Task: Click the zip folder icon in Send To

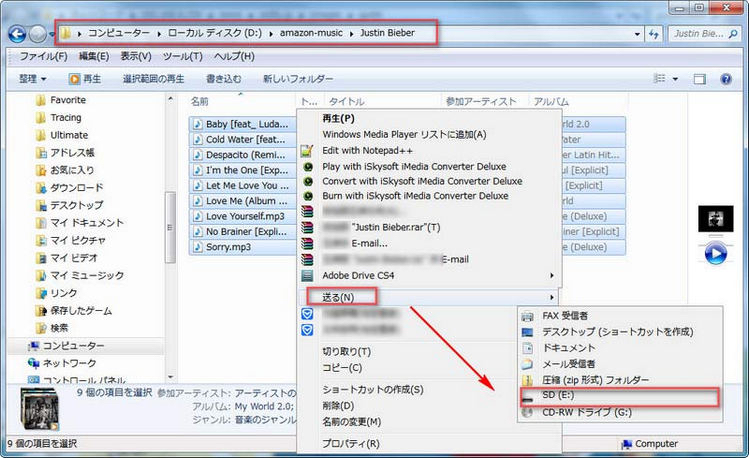Action: pyautogui.click(x=527, y=381)
